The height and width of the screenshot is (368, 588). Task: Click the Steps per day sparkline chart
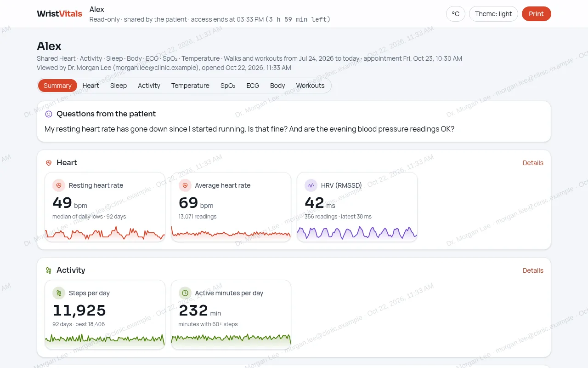pyautogui.click(x=105, y=341)
